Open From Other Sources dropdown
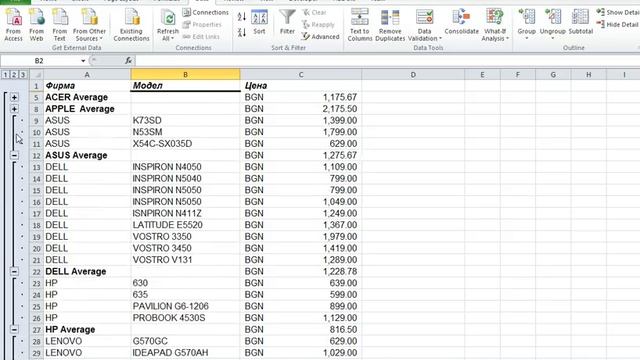The width and height of the screenshot is (640, 360). coord(89,24)
